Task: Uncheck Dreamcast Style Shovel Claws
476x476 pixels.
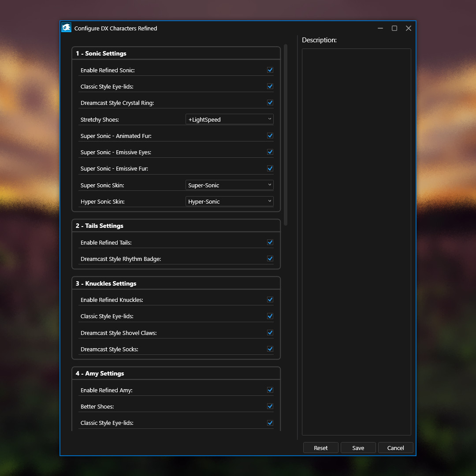Action: [270, 332]
